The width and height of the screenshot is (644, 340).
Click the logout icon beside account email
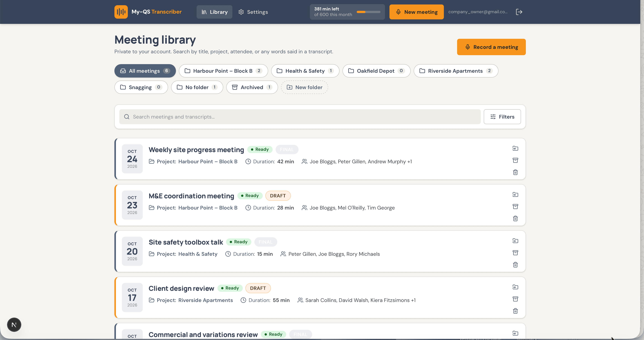[519, 12]
